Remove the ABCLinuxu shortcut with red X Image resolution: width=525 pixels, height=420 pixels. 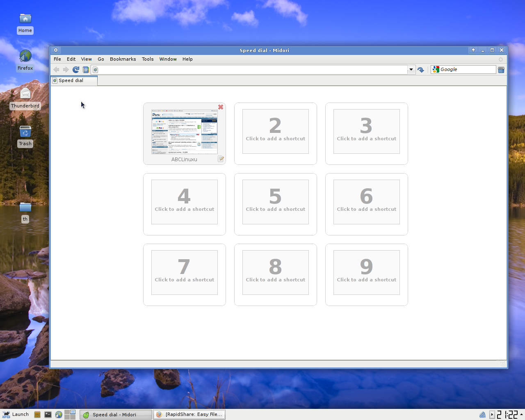221,107
